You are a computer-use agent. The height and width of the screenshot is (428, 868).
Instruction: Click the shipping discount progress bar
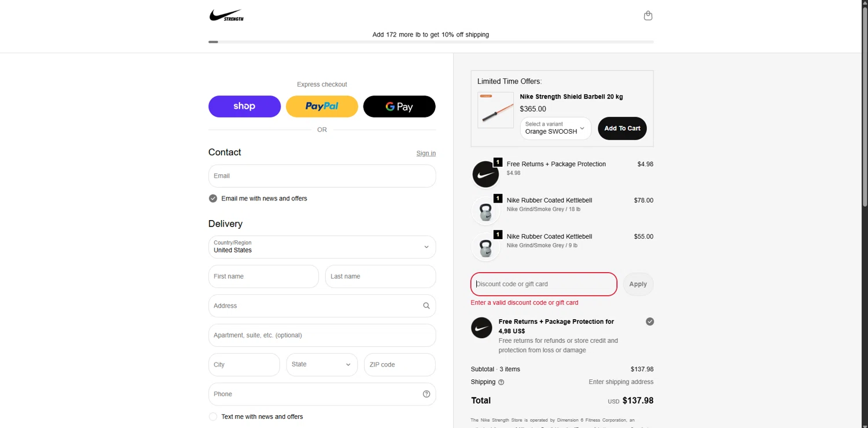tap(431, 42)
